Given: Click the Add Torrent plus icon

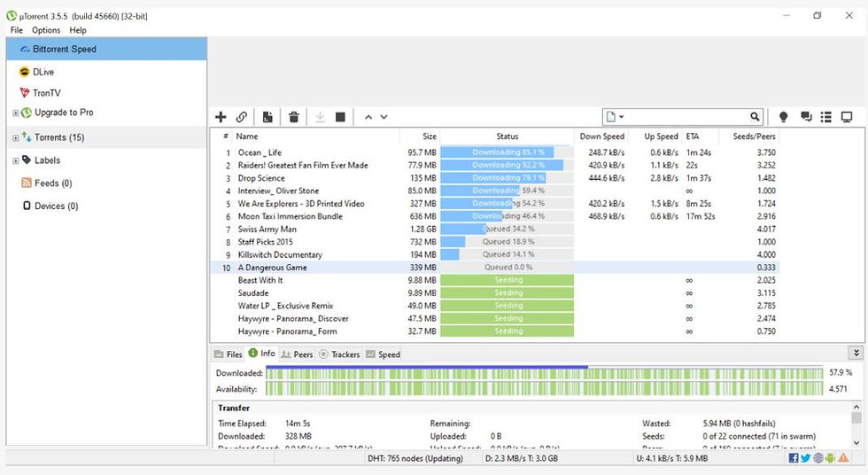Looking at the screenshot, I should (221, 117).
